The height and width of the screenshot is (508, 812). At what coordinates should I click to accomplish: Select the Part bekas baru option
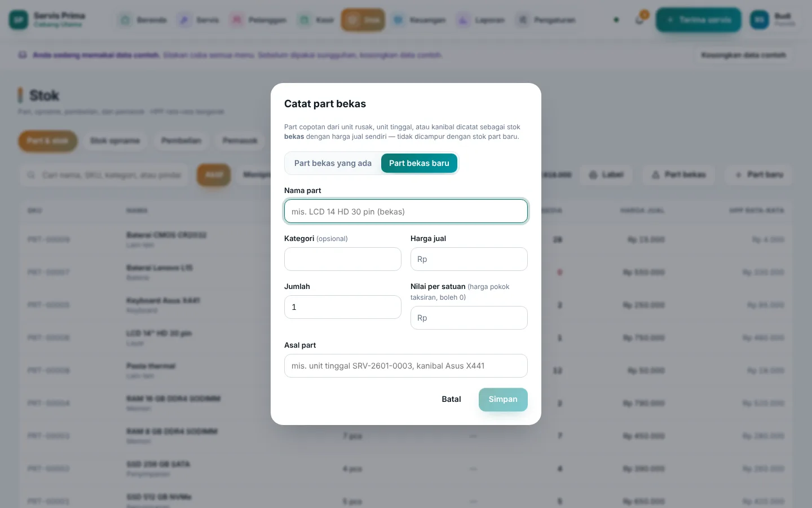point(419,163)
